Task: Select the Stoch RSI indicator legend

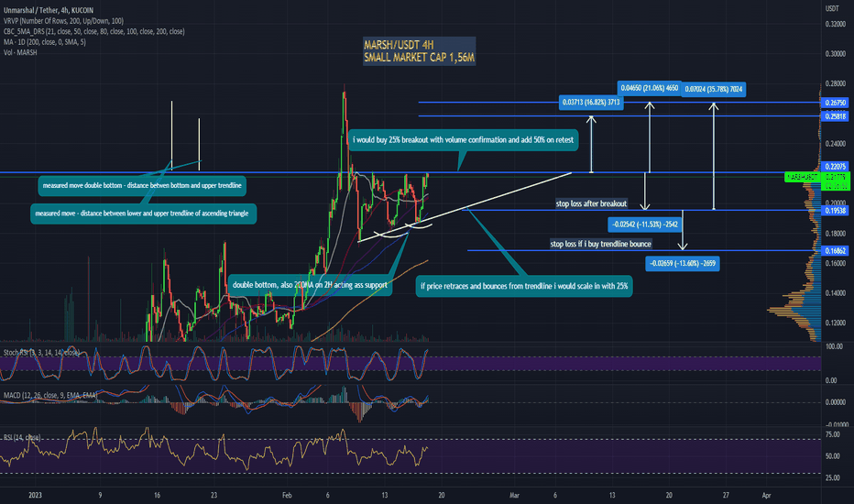Action: (41, 353)
